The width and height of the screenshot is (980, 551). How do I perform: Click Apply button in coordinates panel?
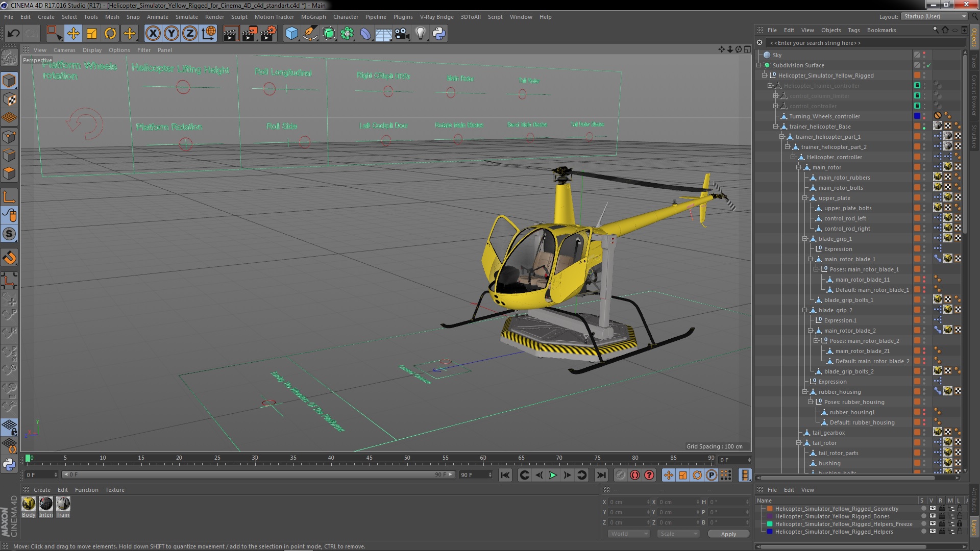coord(728,534)
